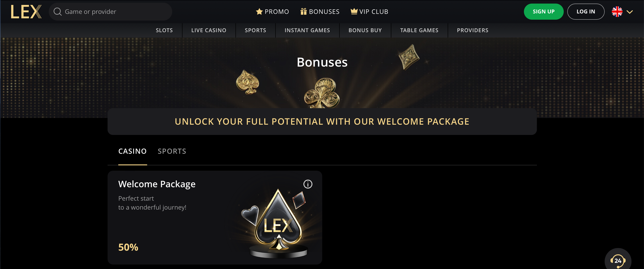Go to LIVE CASINO section
Screen dimensions: 644x269
209,30
